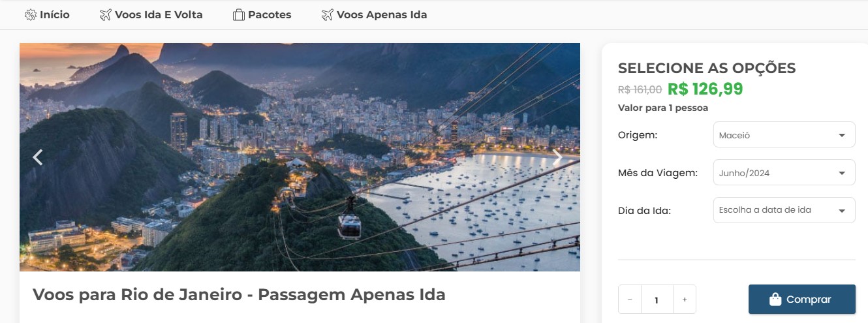
Task: Open the Pacotes menu
Action: tap(270, 14)
